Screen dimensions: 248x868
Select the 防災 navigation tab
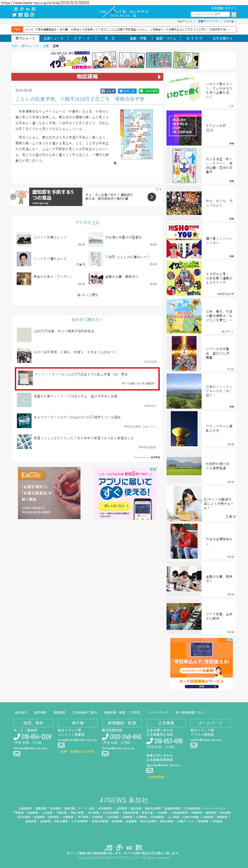[x=110, y=38]
